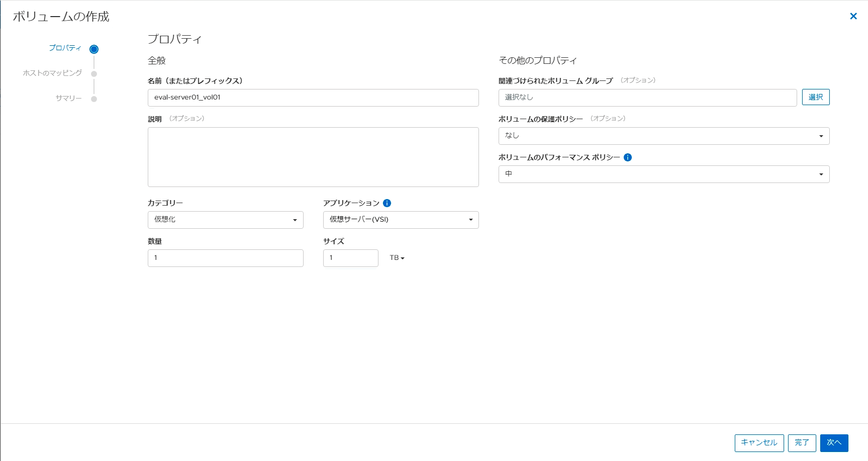The height and width of the screenshot is (461, 868).
Task: Select the サマリー wizard step
Action: tap(70, 98)
